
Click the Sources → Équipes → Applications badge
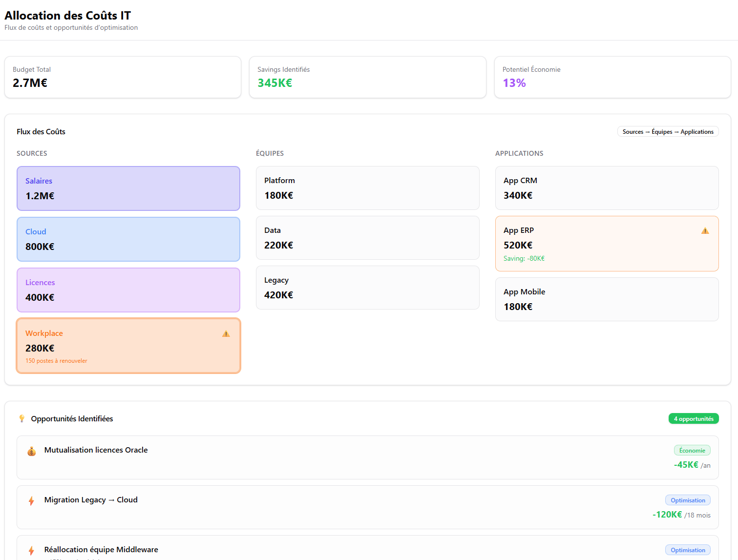click(668, 132)
